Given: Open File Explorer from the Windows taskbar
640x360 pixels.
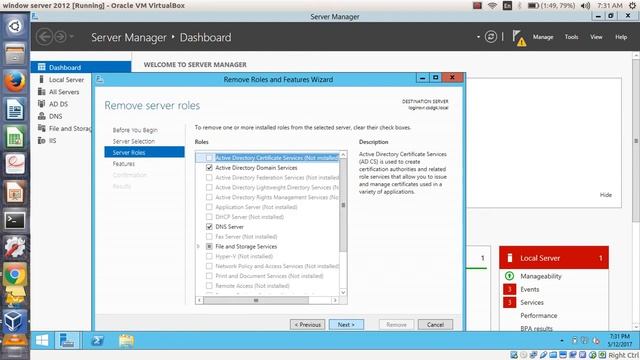Looking at the screenshot, I should coord(126,340).
